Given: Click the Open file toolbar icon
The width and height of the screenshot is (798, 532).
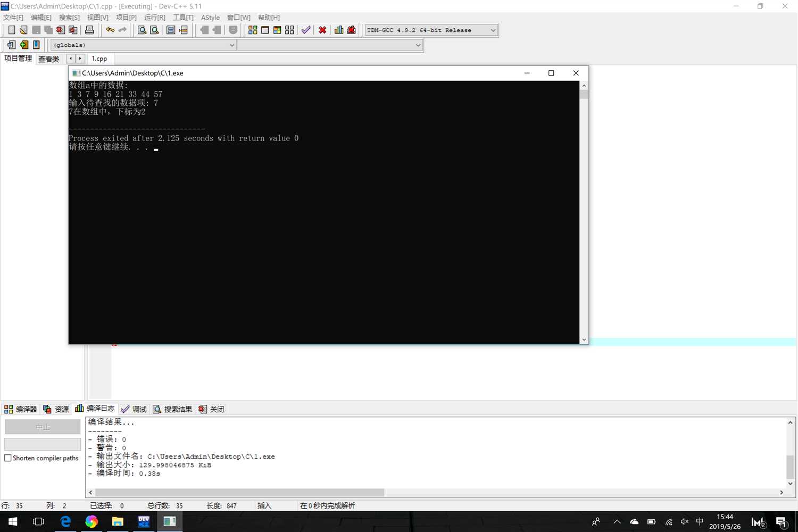Looking at the screenshot, I should pos(23,30).
